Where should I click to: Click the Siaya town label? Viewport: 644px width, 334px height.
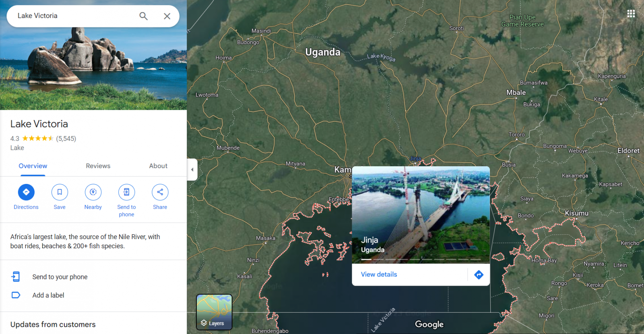click(x=526, y=198)
